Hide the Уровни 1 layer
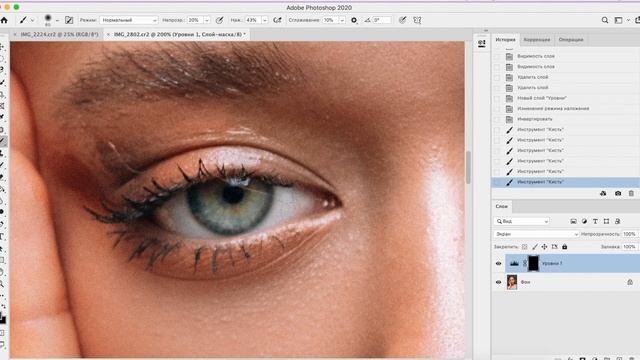 (498, 264)
